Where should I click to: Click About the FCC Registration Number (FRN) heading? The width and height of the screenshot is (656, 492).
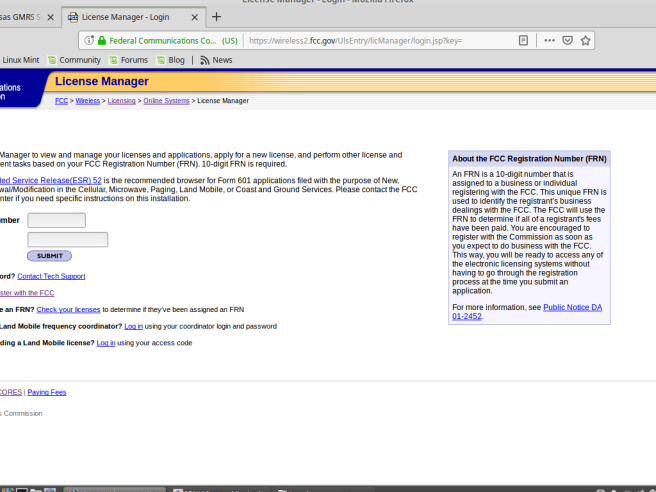point(529,159)
